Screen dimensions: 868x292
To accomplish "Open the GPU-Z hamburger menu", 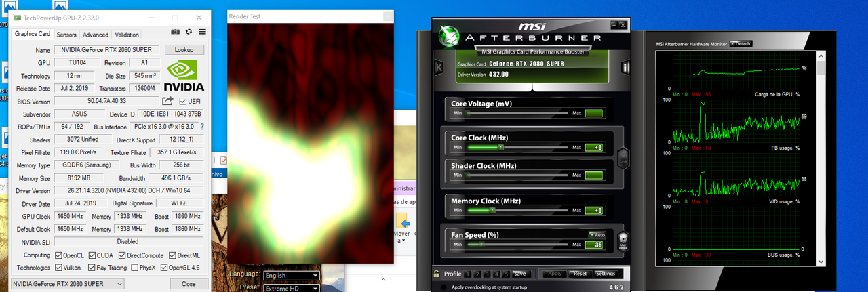I will tap(202, 32).
